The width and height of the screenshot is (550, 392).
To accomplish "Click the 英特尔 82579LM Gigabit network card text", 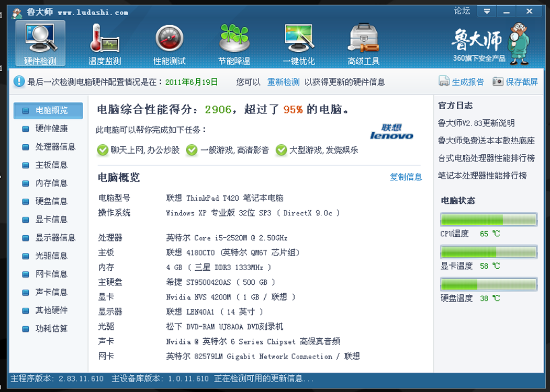I will [x=263, y=356].
